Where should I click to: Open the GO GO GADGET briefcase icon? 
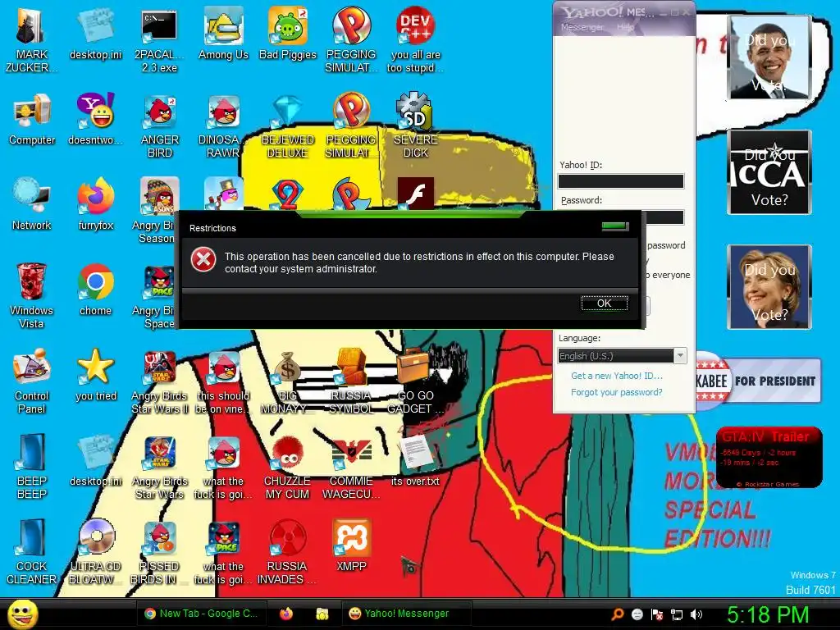coord(415,381)
